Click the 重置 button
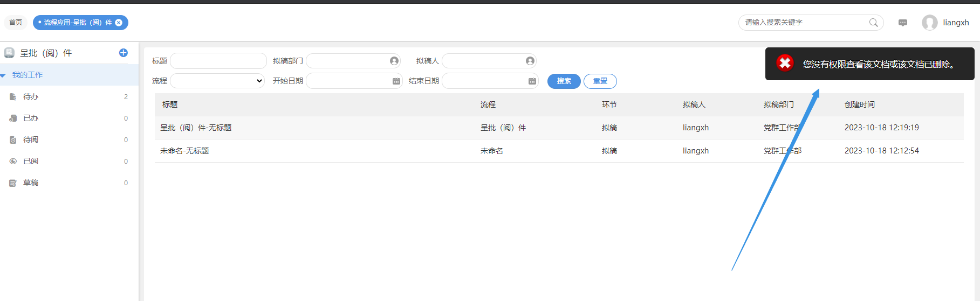 [600, 81]
